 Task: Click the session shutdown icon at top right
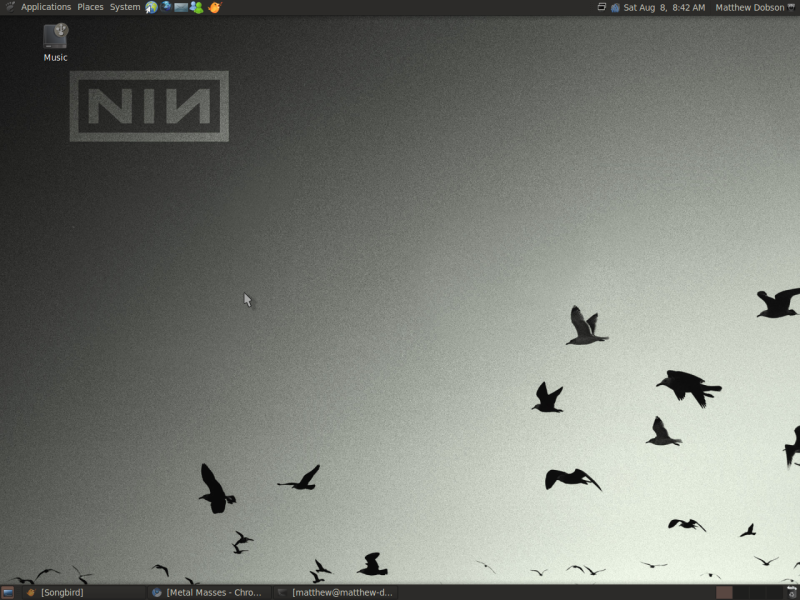pos(792,7)
